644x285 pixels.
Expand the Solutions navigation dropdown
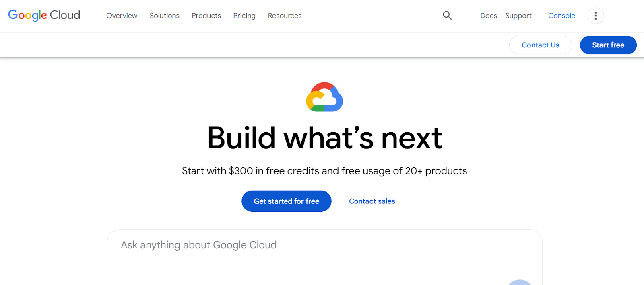(x=164, y=16)
